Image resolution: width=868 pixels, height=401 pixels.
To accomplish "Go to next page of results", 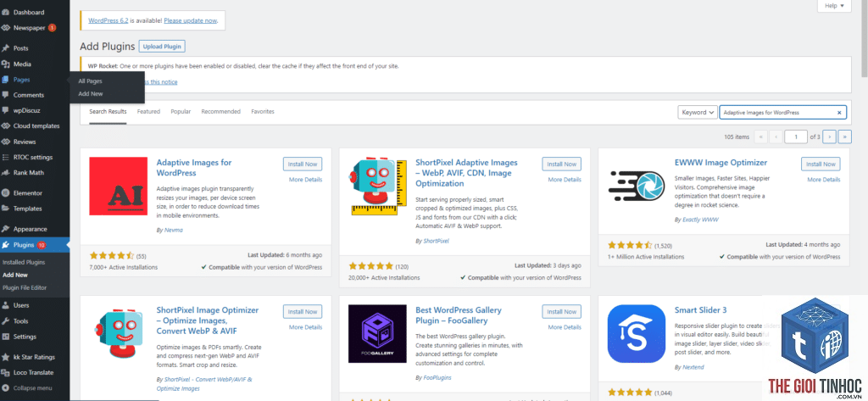I will pyautogui.click(x=829, y=136).
